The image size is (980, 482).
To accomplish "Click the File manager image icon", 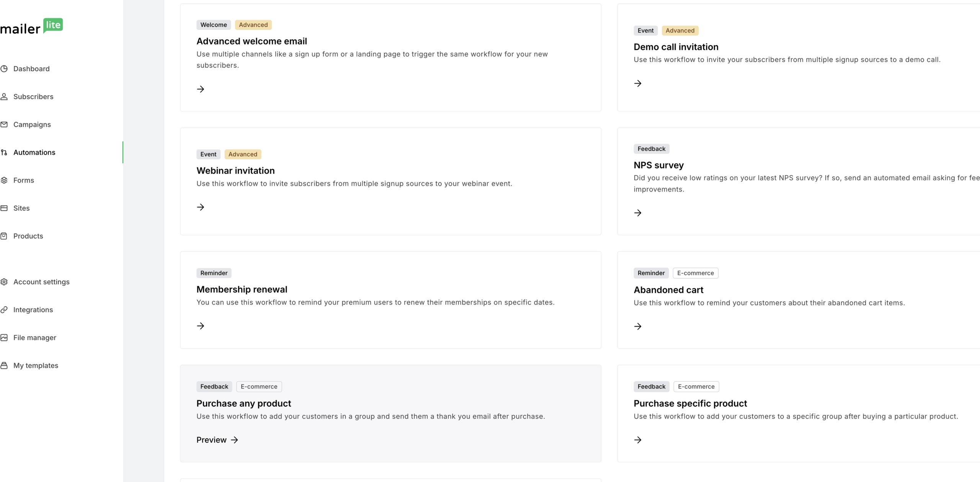I will click(x=4, y=338).
